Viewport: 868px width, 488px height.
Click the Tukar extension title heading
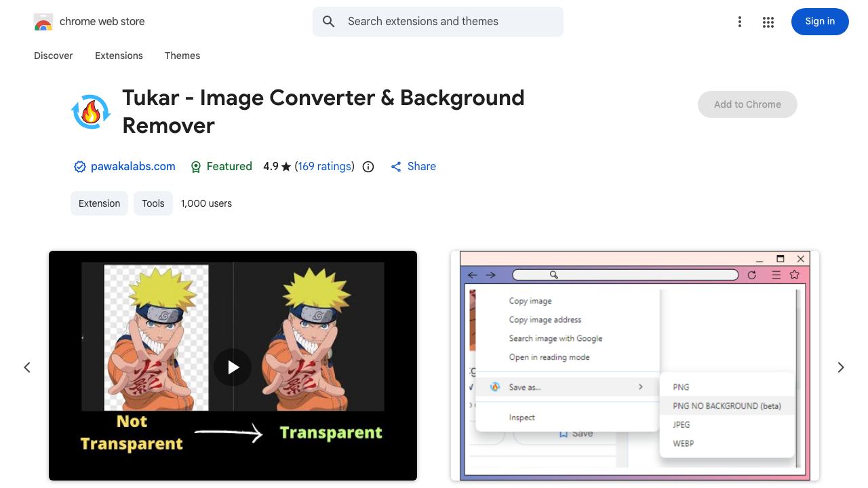pos(323,111)
